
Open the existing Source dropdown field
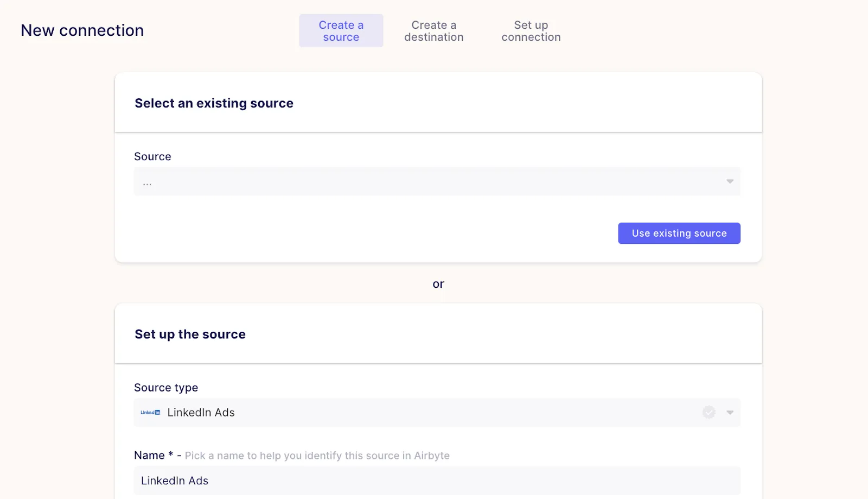[x=437, y=181]
